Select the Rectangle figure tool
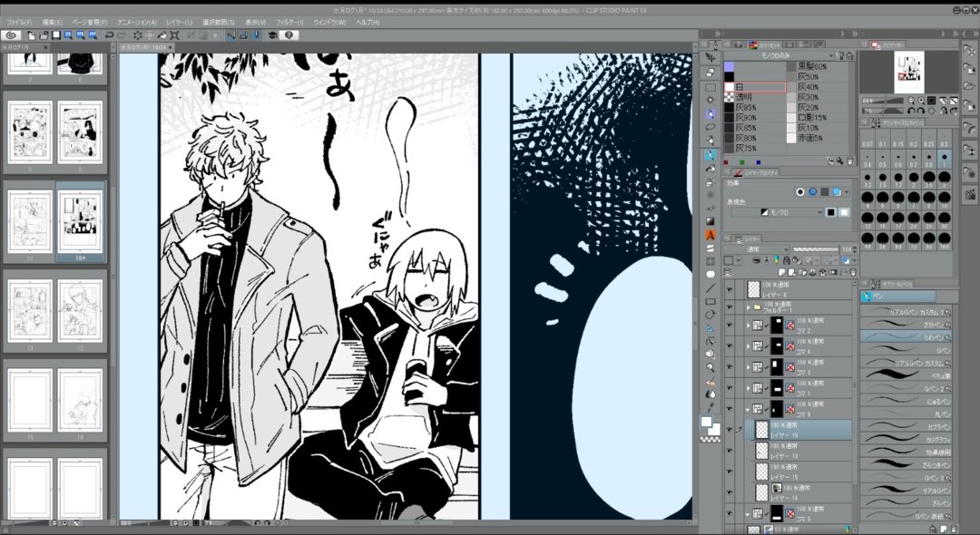 [x=710, y=302]
